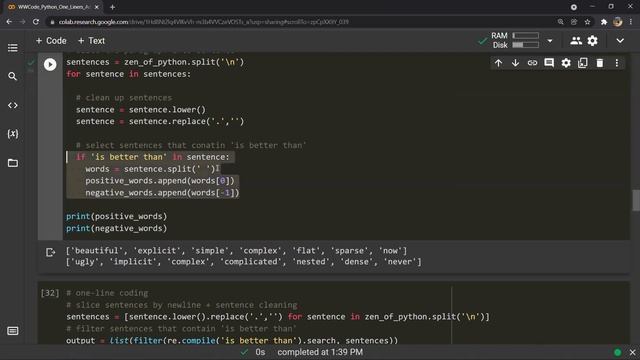Screen dimensions: 640x360
Task: Show the RAM and Disk usage indicator
Action: coord(515,40)
